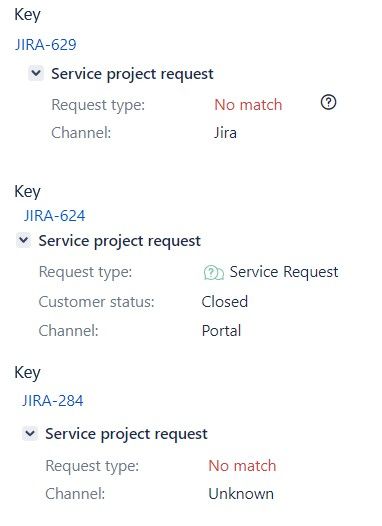The height and width of the screenshot is (526, 382).
Task: Click the red No match value for JIRA-284
Action: (242, 466)
